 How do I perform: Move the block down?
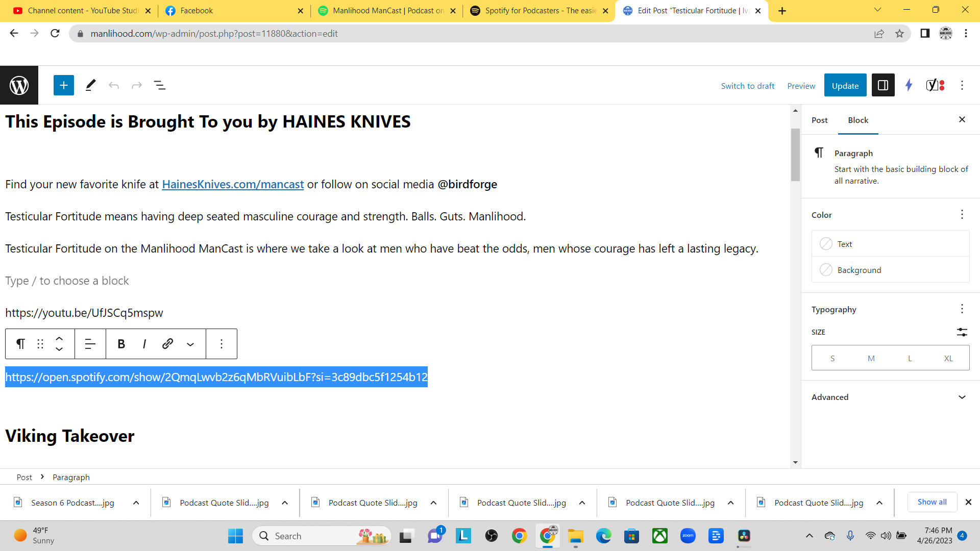(x=59, y=349)
